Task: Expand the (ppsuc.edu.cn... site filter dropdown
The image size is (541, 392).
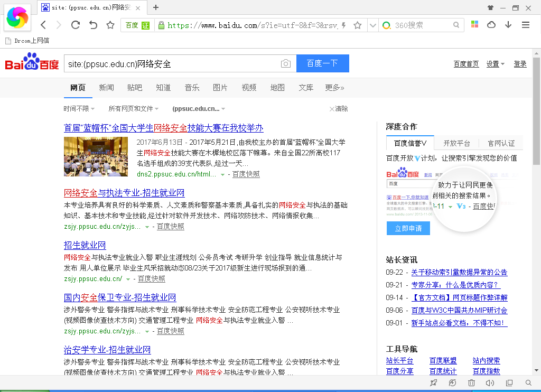Action: click(199, 109)
